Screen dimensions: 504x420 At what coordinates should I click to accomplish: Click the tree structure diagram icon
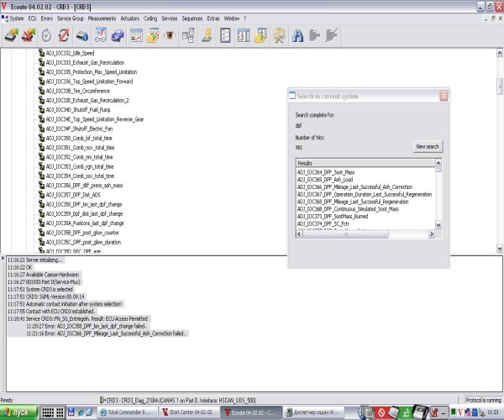click(x=188, y=35)
